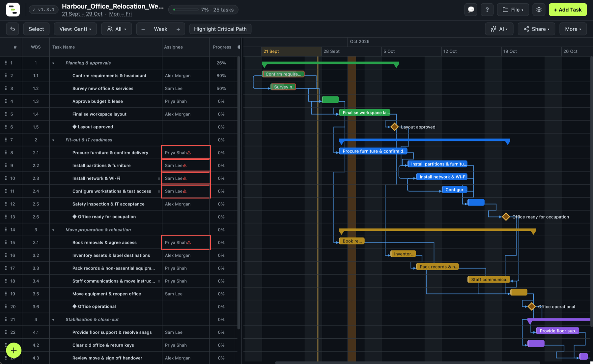This screenshot has height=364, width=593.
Task: Open the AI menu
Action: [x=499, y=29]
